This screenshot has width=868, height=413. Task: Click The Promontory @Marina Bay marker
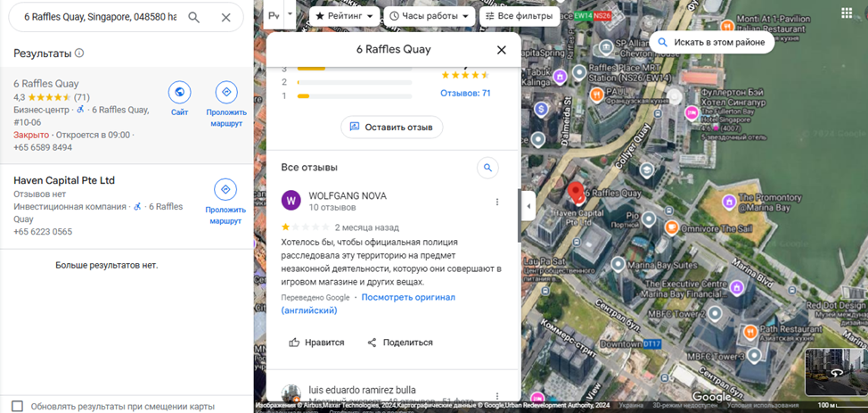[x=728, y=200]
